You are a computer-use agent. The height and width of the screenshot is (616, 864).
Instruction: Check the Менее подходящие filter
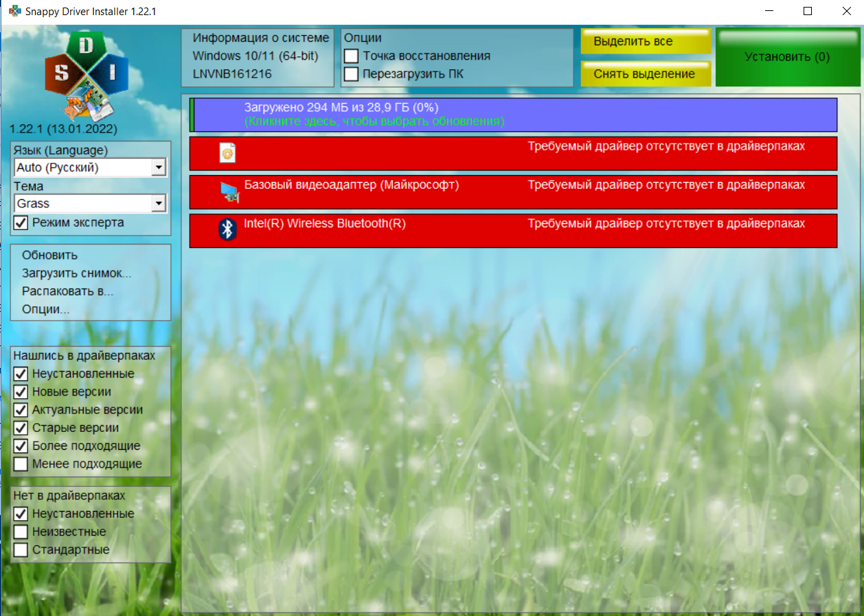[21, 464]
